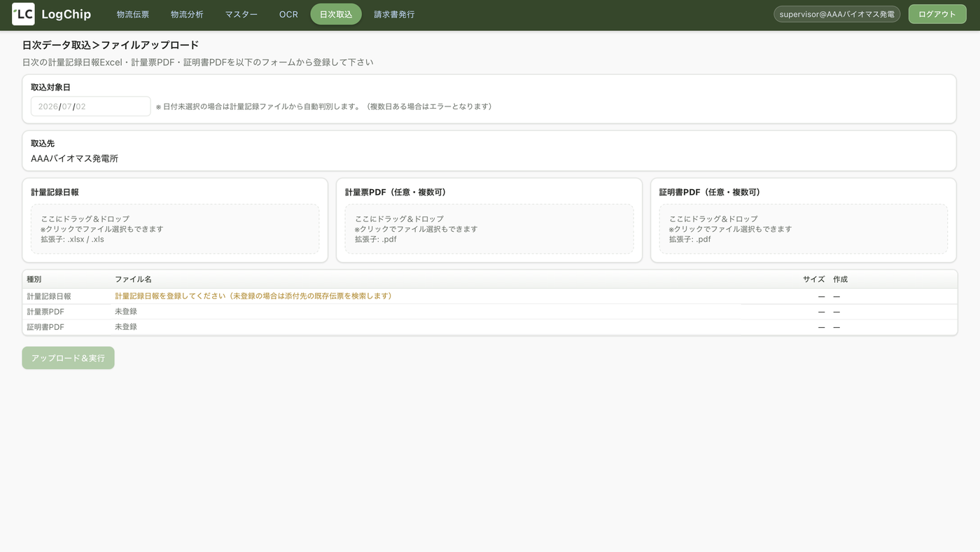Viewport: 980px width, 552px height.
Task: Switch to the OCR page
Action: (288, 14)
